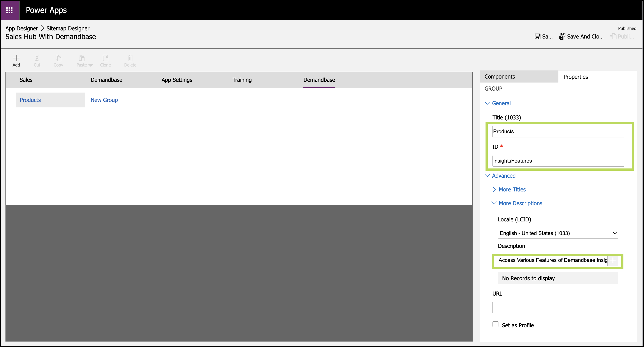Click the Clone toolbar icon
The image size is (644, 347).
click(105, 58)
